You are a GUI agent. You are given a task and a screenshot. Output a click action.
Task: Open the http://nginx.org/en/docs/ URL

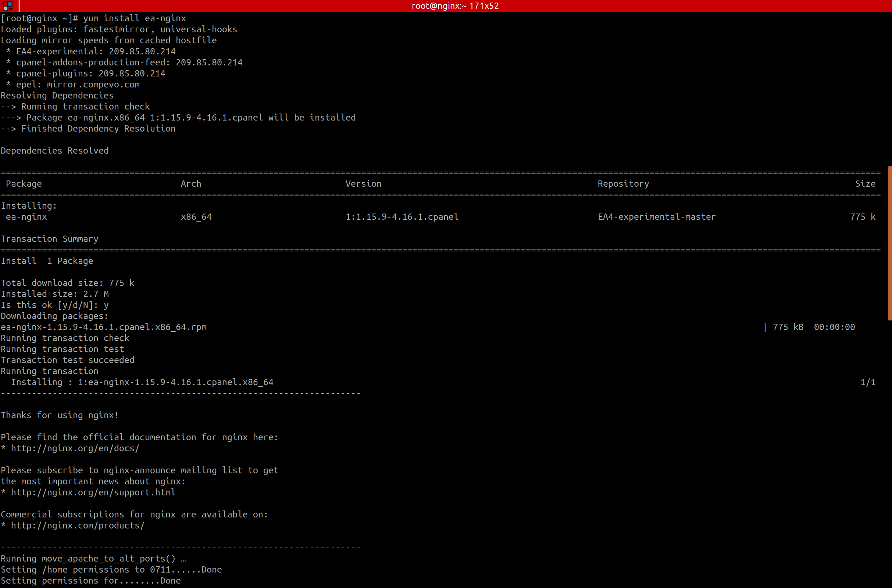click(75, 448)
